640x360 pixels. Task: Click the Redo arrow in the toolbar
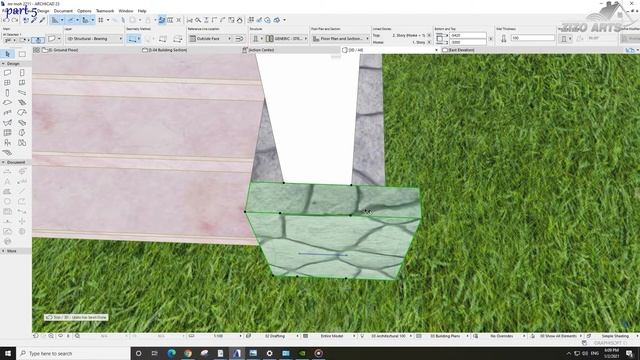[x=15, y=20]
